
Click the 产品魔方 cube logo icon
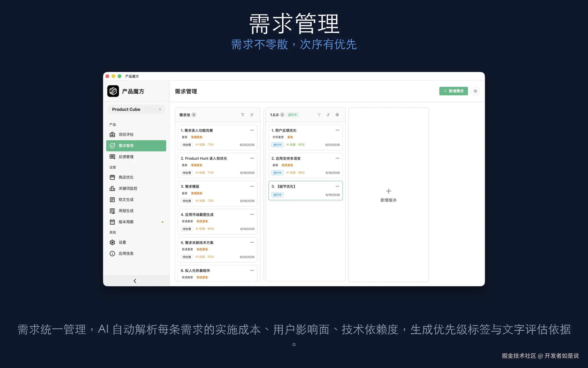[113, 91]
